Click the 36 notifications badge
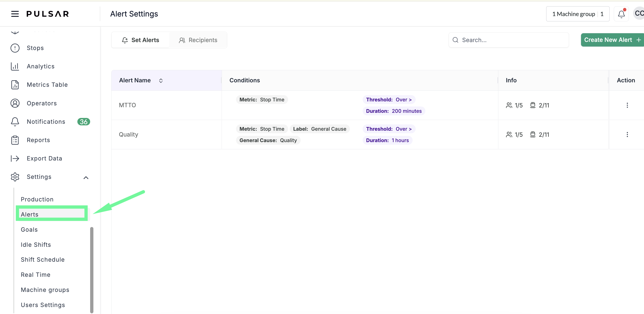This screenshot has width=644, height=314. [83, 122]
